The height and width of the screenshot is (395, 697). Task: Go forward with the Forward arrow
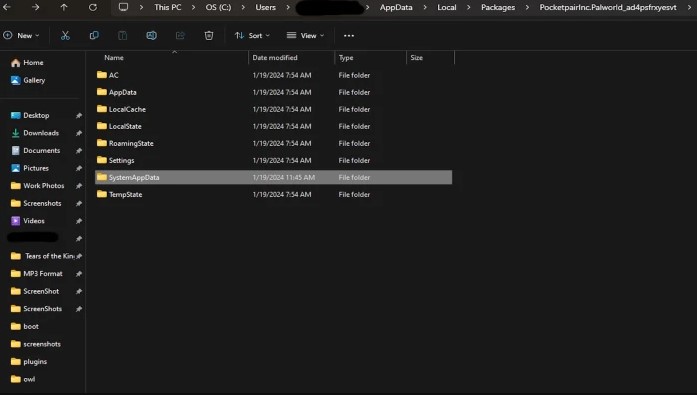tap(36, 7)
